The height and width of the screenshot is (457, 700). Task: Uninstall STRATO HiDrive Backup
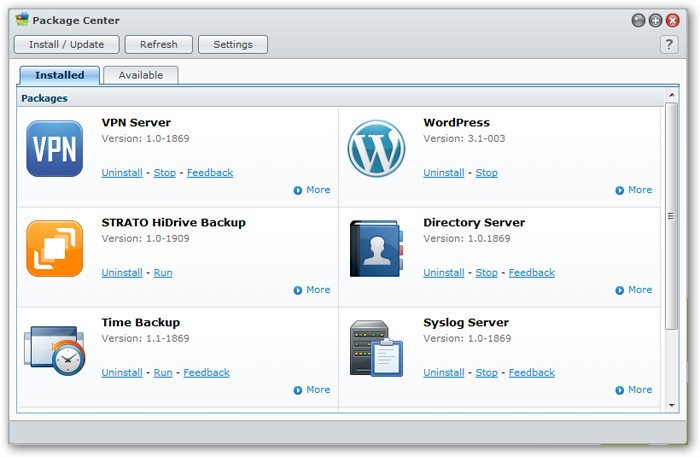coord(122,273)
